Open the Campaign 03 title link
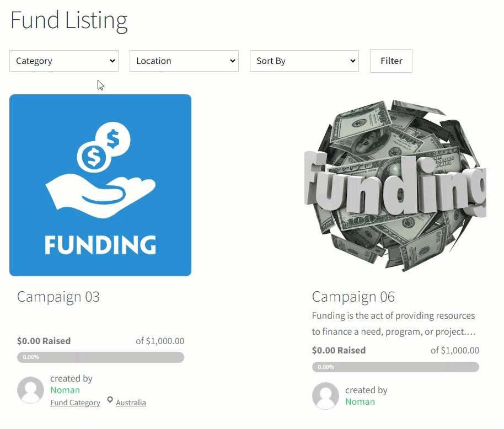The image size is (504, 429). (58, 297)
